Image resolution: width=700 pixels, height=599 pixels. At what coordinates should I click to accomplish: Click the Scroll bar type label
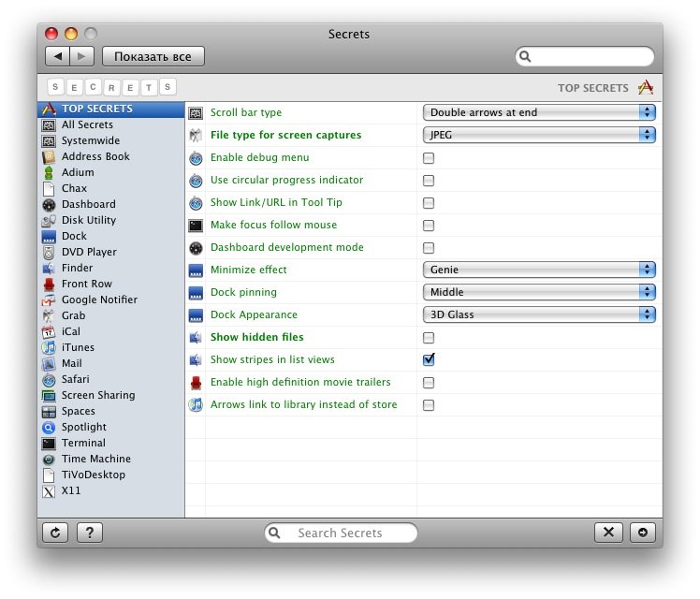(246, 112)
